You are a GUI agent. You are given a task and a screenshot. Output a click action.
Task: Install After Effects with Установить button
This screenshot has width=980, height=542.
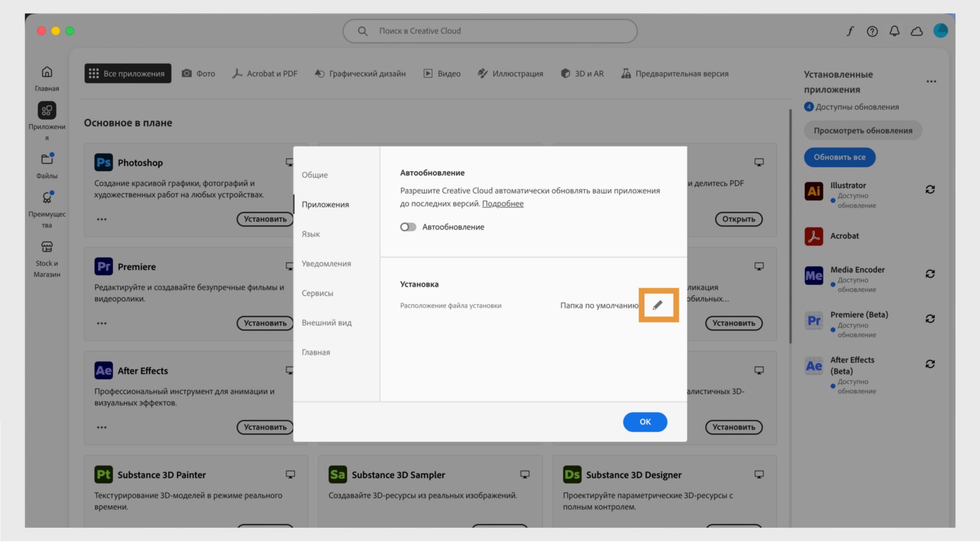click(265, 427)
